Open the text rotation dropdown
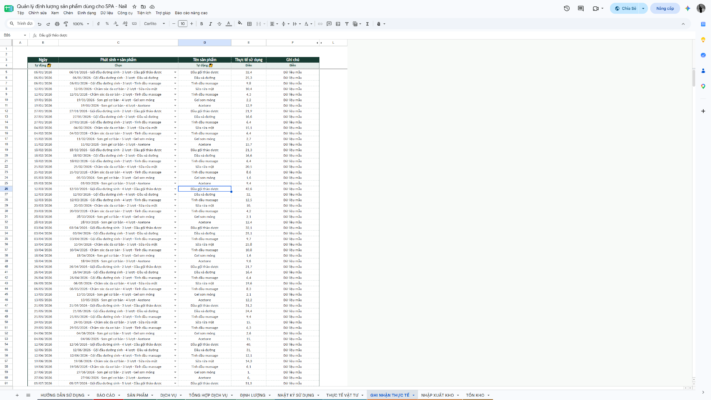The width and height of the screenshot is (711, 400). click(x=307, y=24)
